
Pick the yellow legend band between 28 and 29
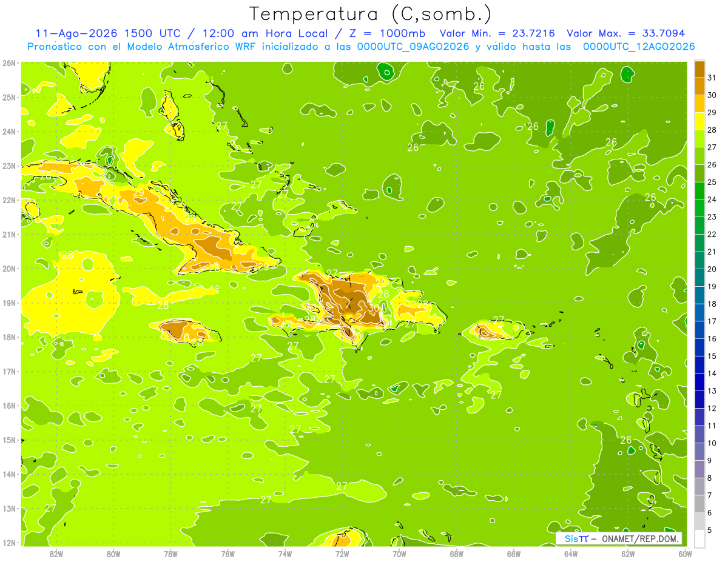point(699,121)
